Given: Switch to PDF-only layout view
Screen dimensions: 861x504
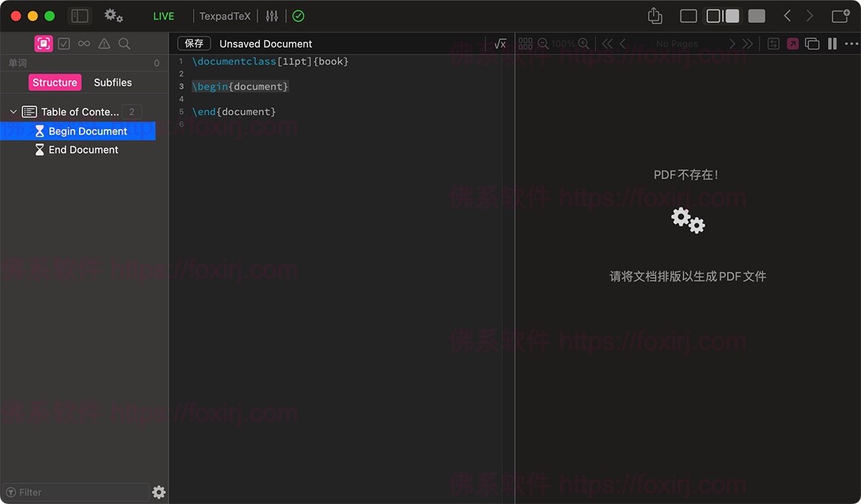Looking at the screenshot, I should coord(756,15).
